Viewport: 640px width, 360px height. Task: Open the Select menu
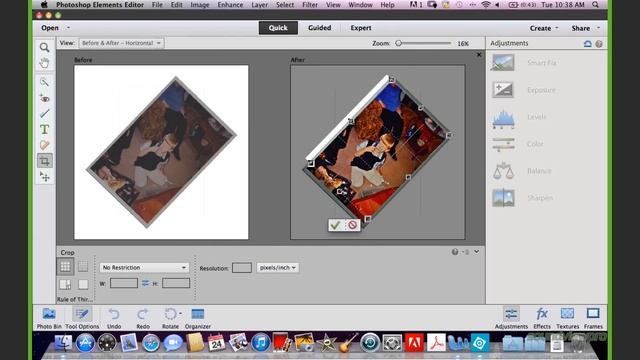285,5
